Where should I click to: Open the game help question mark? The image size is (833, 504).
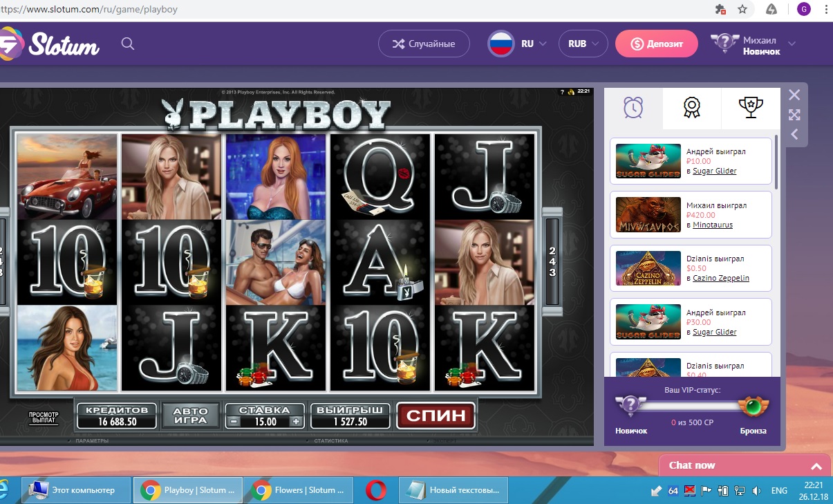point(562,92)
